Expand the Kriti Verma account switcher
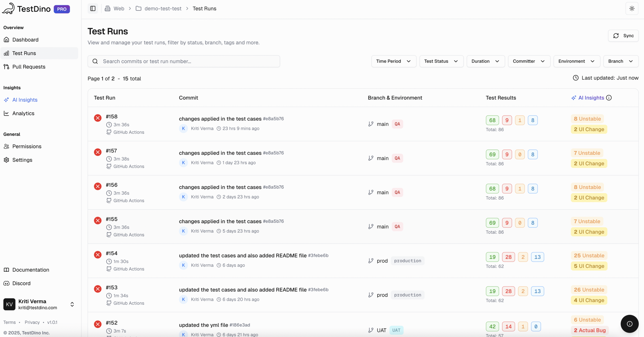The image size is (644, 337). [72, 304]
